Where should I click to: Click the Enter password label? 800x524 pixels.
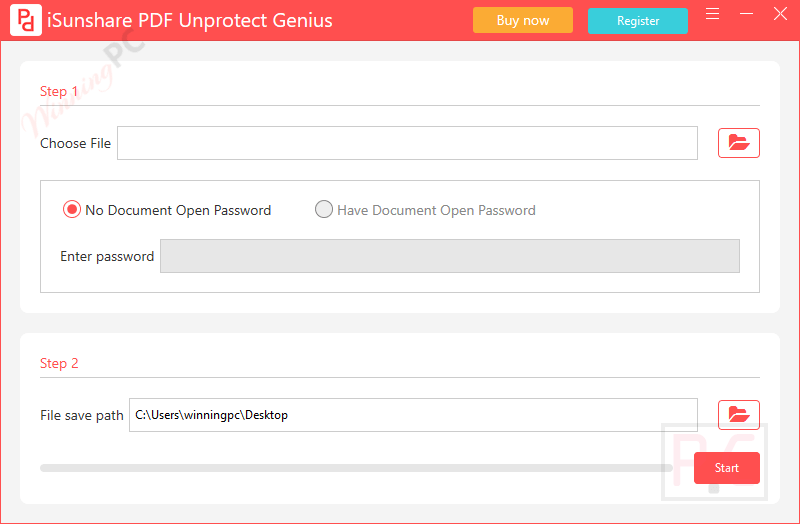[x=107, y=256]
